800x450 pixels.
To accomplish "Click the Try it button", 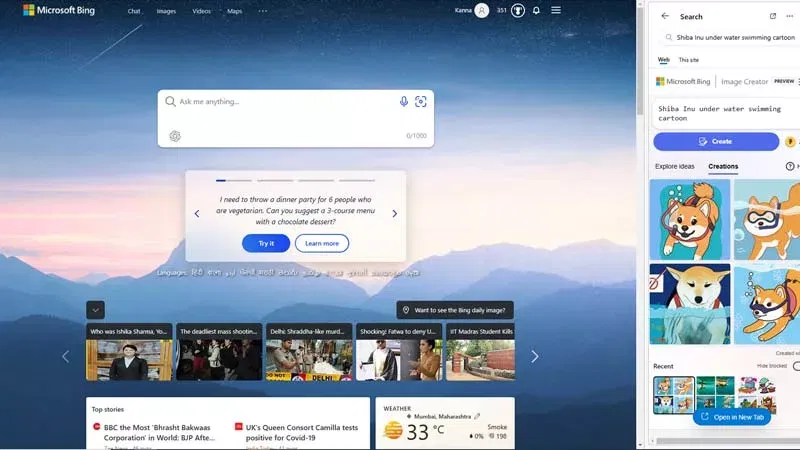I will 266,243.
